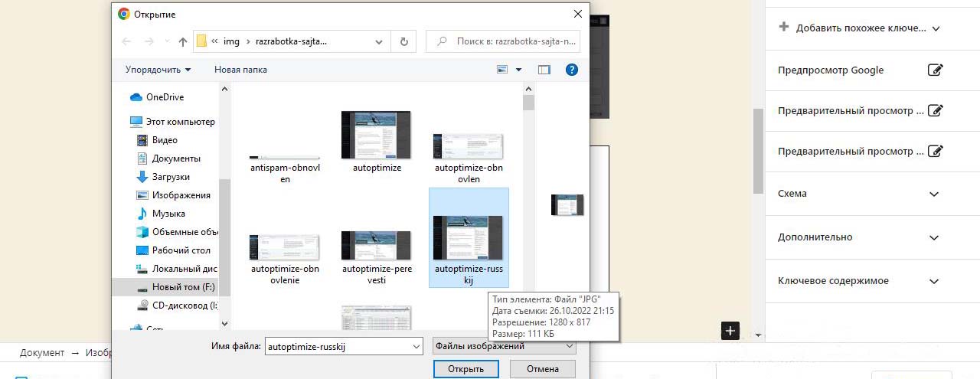This screenshot has height=379, width=980.
Task: Open the Загрузки folder in sidebar
Action: [170, 177]
